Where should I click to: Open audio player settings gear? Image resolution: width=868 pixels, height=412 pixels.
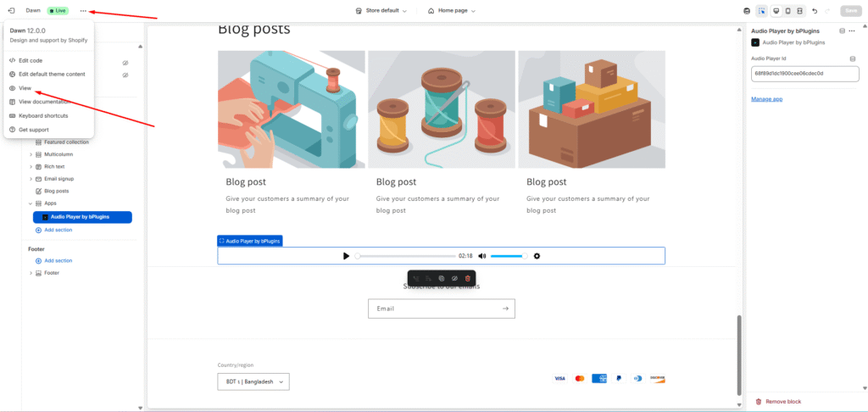pos(537,256)
